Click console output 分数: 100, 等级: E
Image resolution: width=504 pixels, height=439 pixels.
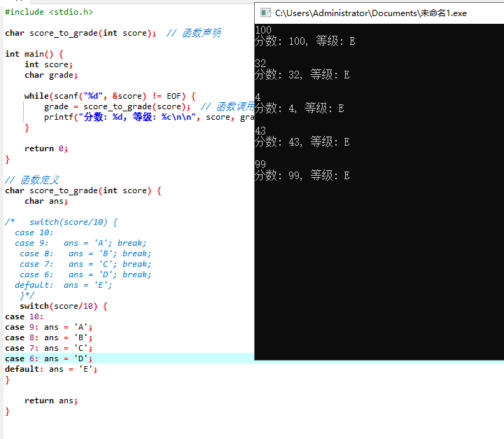click(305, 41)
